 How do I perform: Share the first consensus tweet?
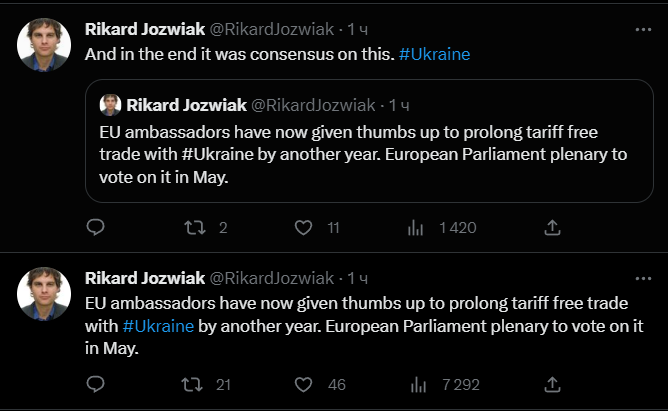tap(551, 227)
